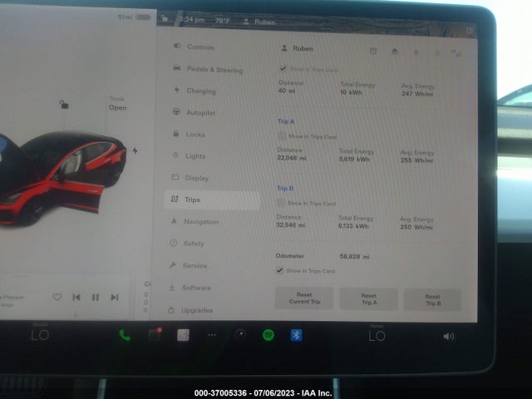This screenshot has width=532, height=399.
Task: Tap the lock icon in top status bar
Action: [x=165, y=18]
